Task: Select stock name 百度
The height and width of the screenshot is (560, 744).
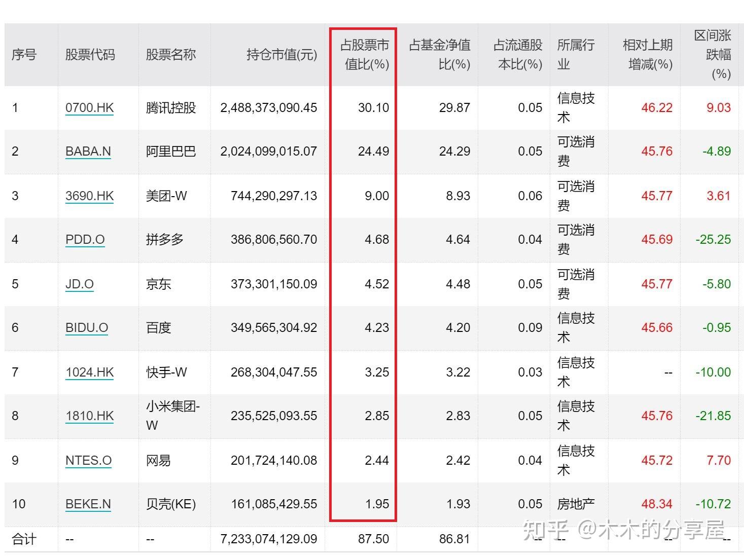Action: pyautogui.click(x=158, y=327)
